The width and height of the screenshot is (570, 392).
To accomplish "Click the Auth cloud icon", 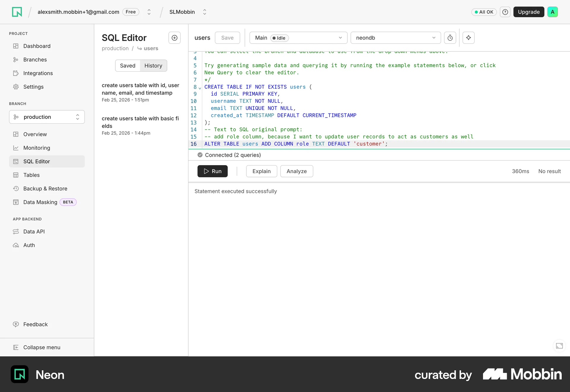I will (16, 245).
